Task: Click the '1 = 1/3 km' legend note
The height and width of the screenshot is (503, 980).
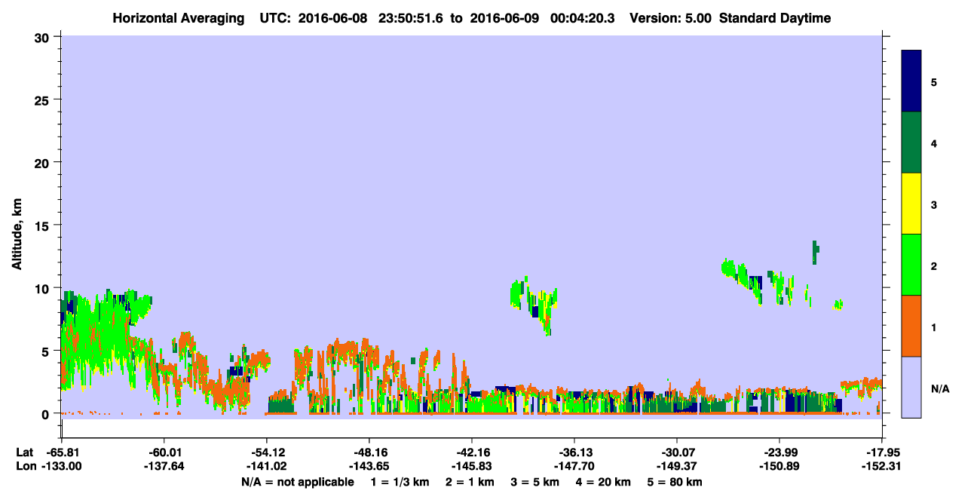Action: (x=402, y=482)
